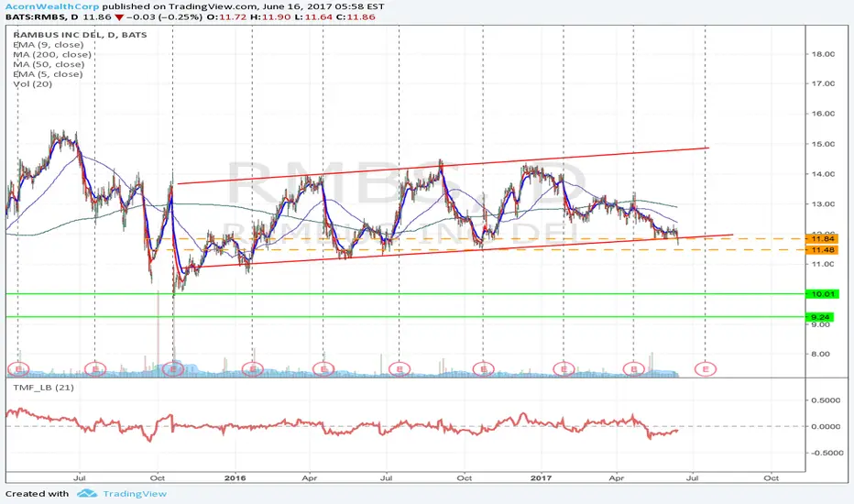Image resolution: width=854 pixels, height=504 pixels.
Task: Click the red down-triangle change indicator
Action: 119,16
